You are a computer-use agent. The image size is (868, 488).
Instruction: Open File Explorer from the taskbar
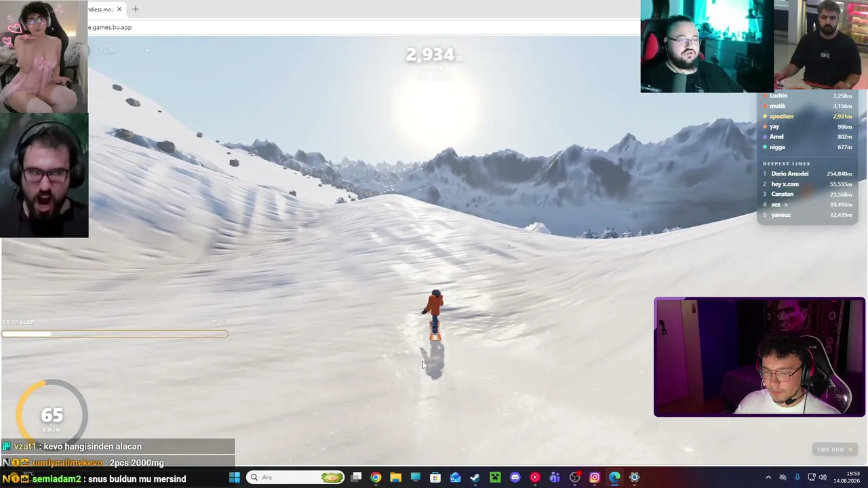coord(395,477)
